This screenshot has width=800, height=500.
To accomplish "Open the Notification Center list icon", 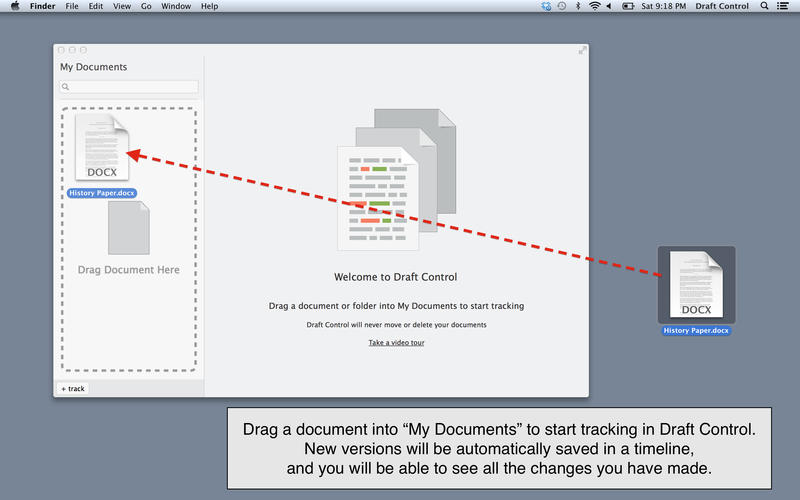I will [784, 6].
